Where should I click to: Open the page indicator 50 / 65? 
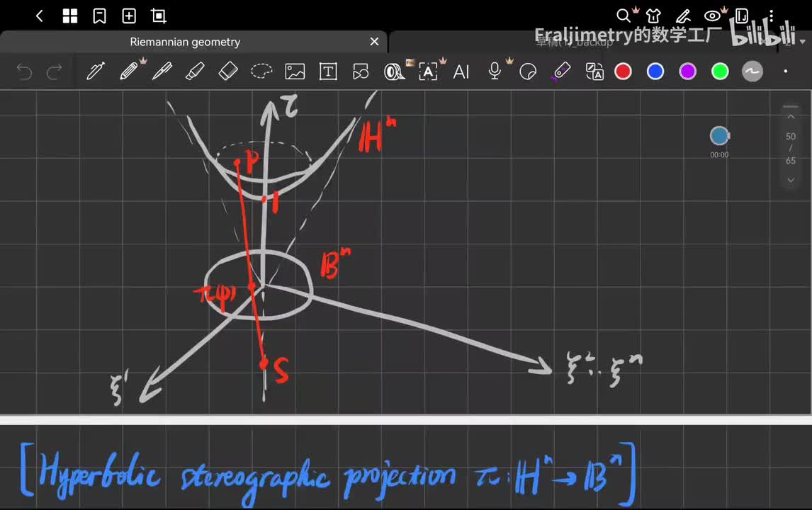[x=791, y=149]
